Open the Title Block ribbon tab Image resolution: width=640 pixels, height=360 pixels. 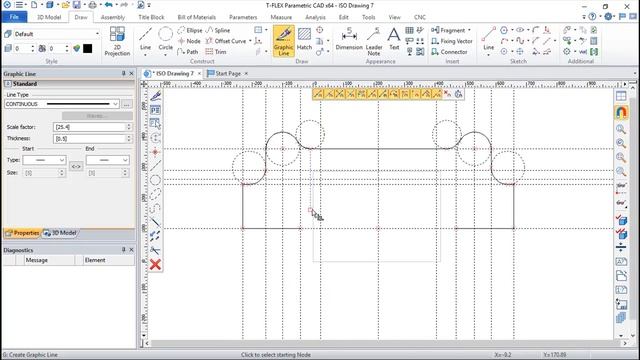[x=151, y=17]
